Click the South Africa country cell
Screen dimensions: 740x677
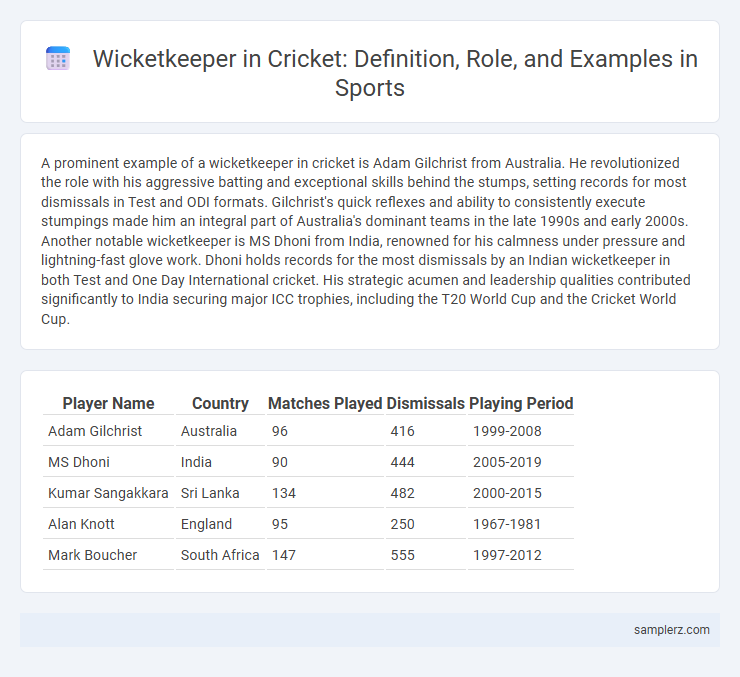click(x=220, y=555)
